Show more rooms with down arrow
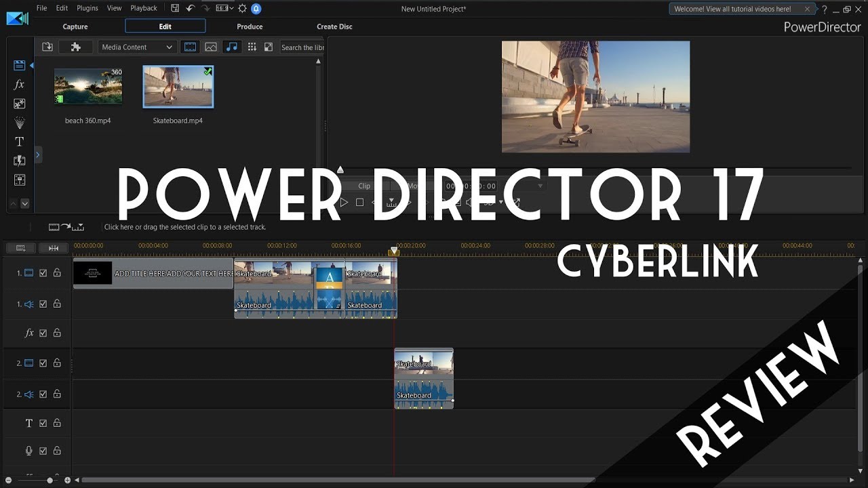This screenshot has width=868, height=488. pos(25,203)
